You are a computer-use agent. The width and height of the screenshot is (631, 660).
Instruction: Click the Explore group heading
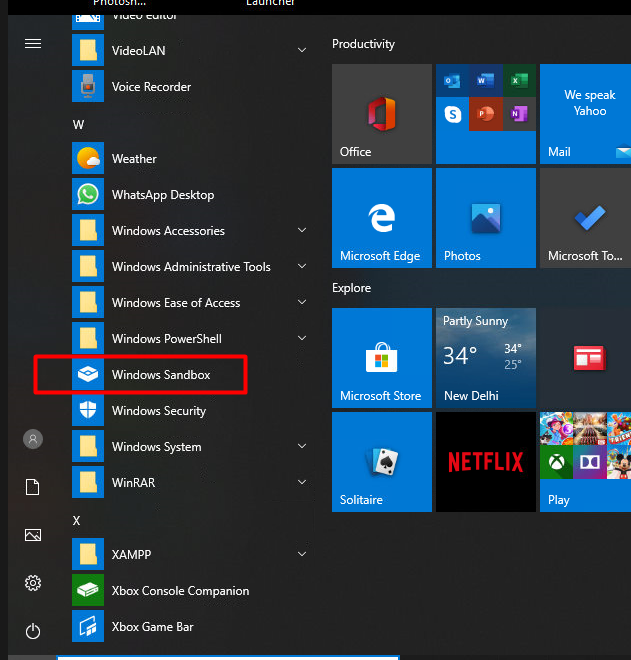coord(351,288)
